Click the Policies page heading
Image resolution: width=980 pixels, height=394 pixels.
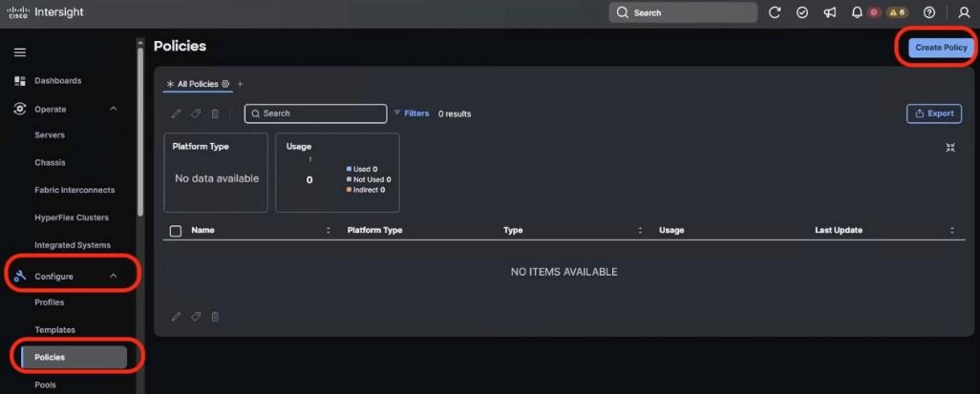[x=180, y=46]
